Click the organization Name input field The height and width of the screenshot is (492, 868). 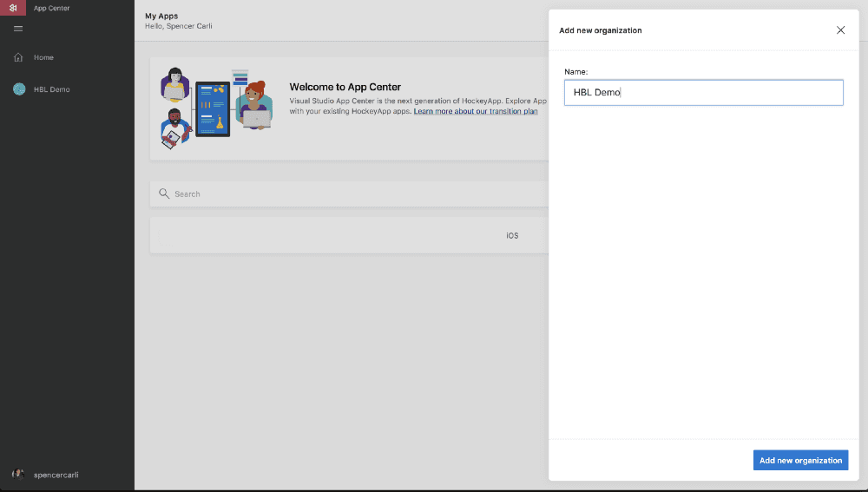pyautogui.click(x=704, y=93)
